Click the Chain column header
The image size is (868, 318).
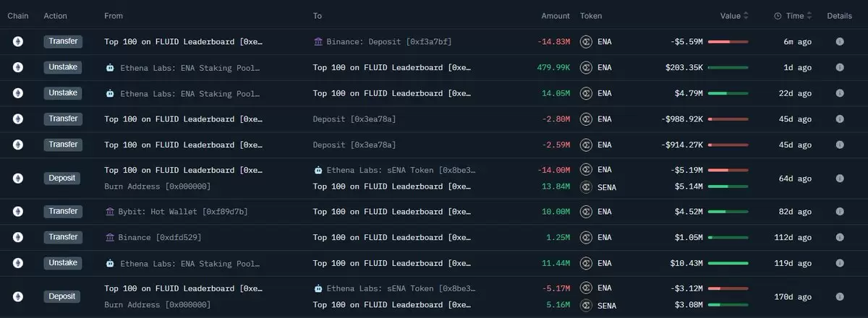[18, 16]
